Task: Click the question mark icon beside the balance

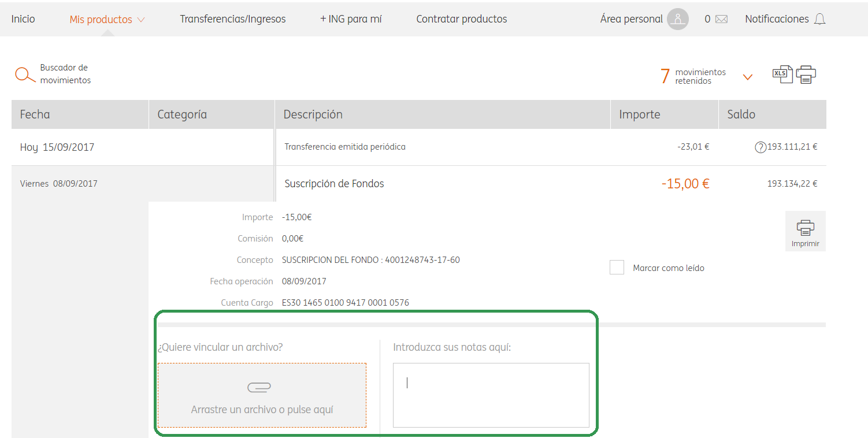Action: click(761, 147)
